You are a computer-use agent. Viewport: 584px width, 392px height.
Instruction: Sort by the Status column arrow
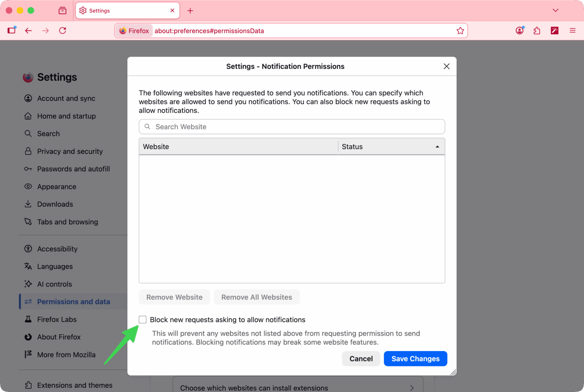point(437,147)
